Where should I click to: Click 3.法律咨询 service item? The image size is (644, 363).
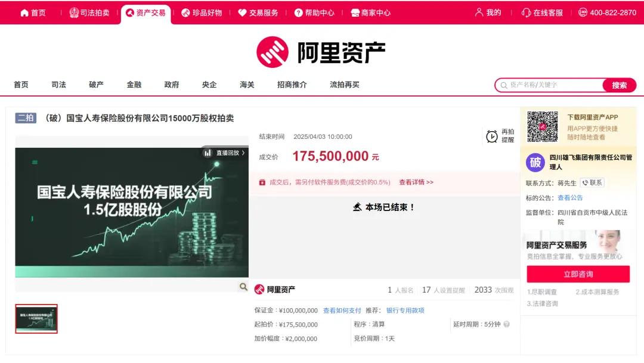click(542, 304)
